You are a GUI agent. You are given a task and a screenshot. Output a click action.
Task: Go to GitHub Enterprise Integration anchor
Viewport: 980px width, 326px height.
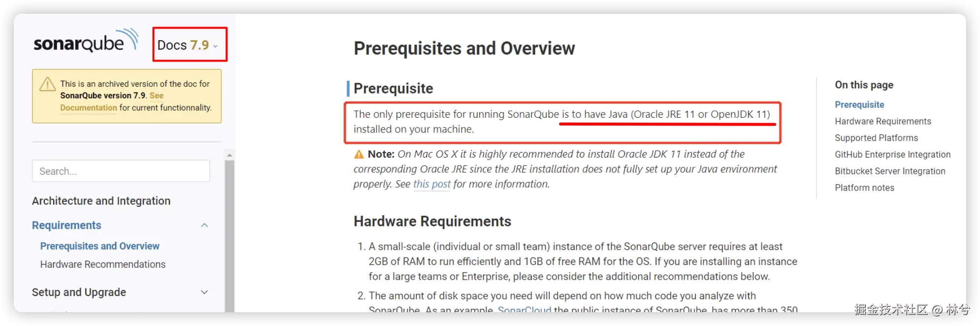(892, 155)
